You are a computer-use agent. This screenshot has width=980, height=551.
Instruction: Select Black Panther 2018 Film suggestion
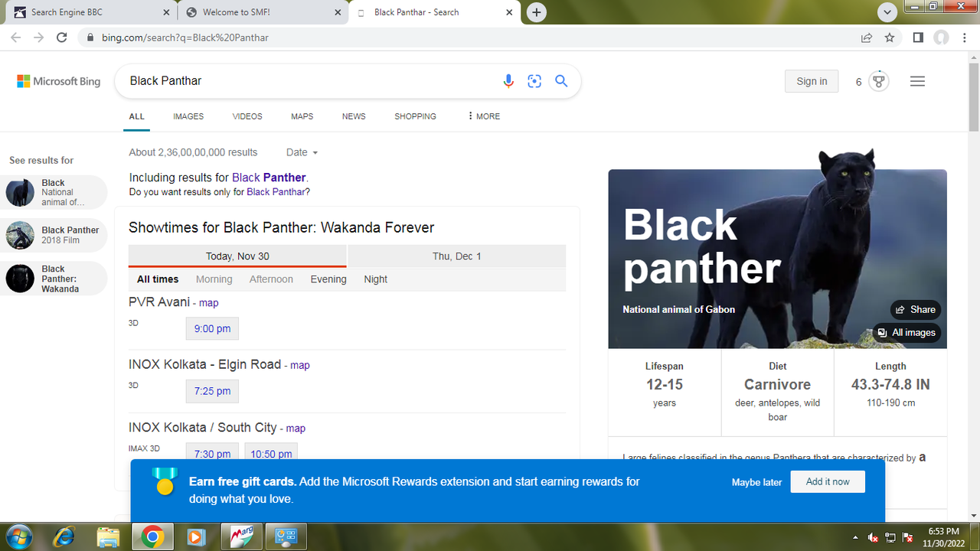point(54,235)
